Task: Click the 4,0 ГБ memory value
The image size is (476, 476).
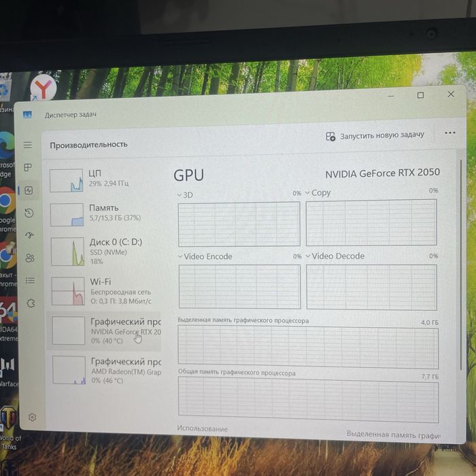Action: pyautogui.click(x=430, y=322)
